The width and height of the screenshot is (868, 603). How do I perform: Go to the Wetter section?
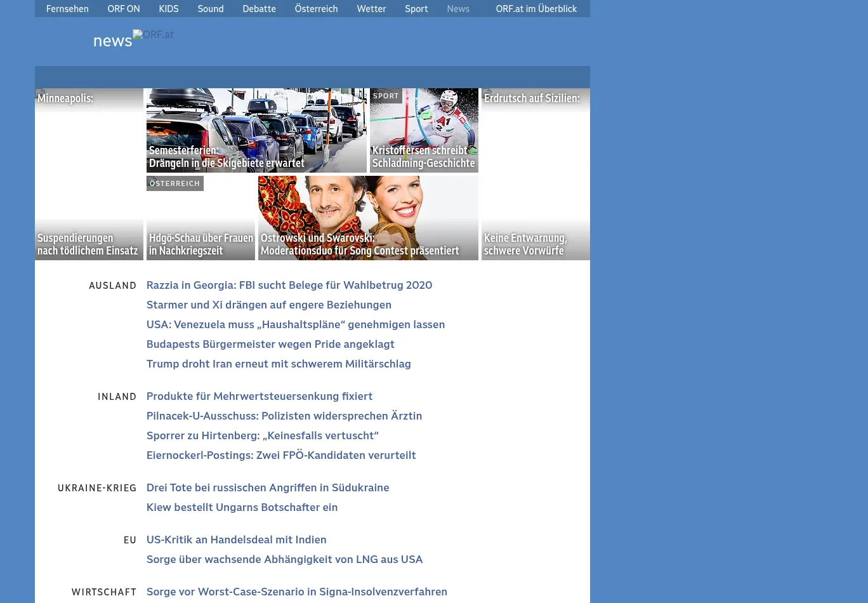pyautogui.click(x=371, y=9)
